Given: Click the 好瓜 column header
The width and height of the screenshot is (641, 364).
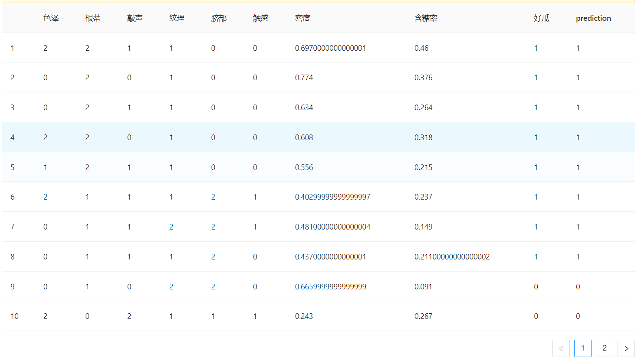Looking at the screenshot, I should pos(541,18).
